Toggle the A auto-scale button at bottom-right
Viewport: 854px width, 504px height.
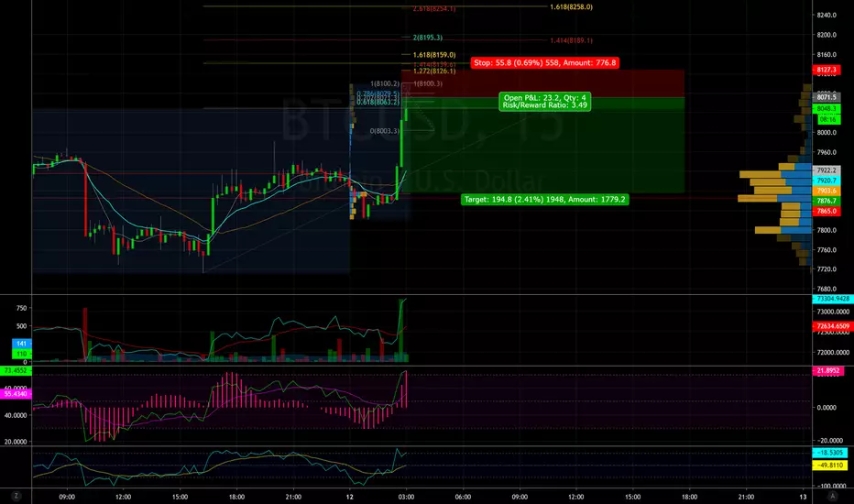click(x=832, y=496)
